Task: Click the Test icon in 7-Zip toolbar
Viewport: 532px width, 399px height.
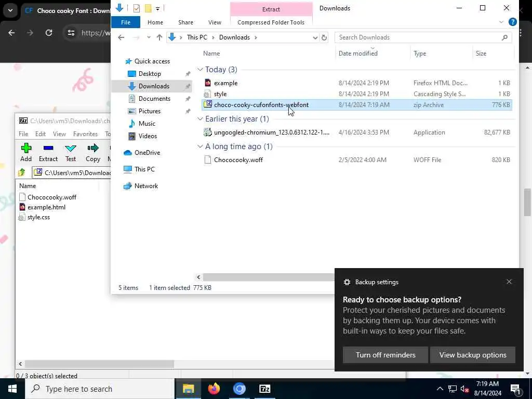Action: click(x=71, y=148)
